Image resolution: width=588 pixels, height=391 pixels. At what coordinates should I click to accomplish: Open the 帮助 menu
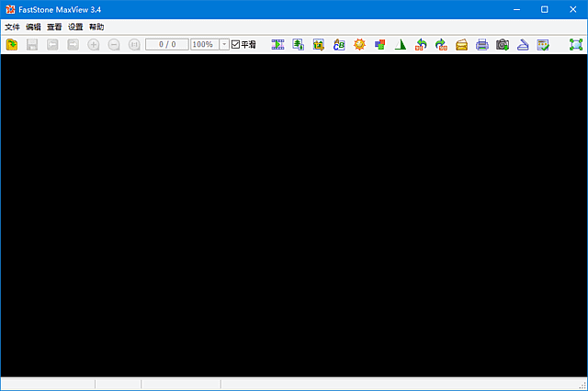(x=96, y=27)
